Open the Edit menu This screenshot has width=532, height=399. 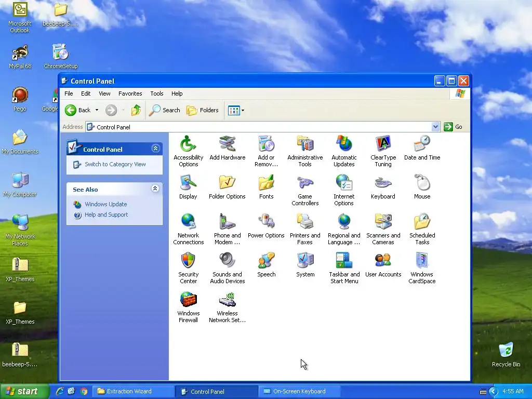click(x=86, y=94)
